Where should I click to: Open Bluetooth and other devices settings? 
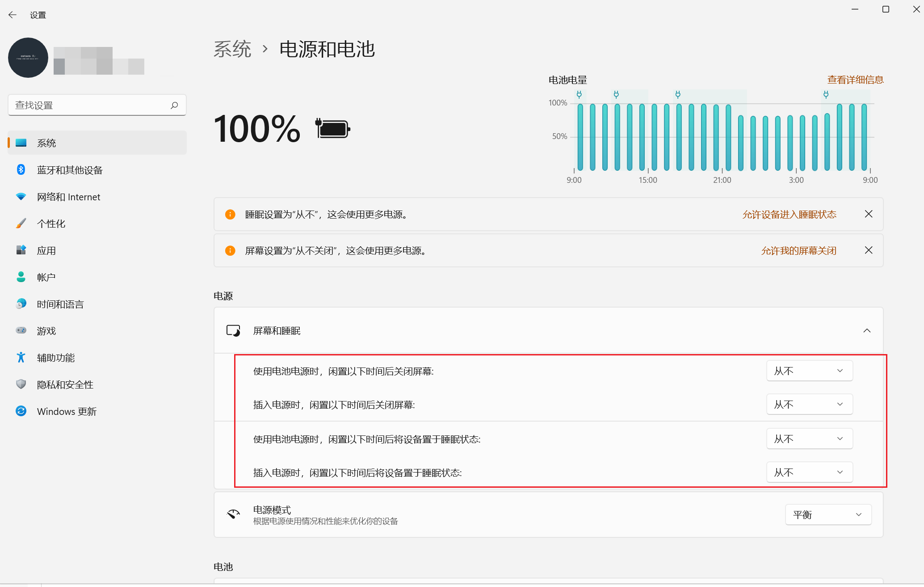(70, 170)
